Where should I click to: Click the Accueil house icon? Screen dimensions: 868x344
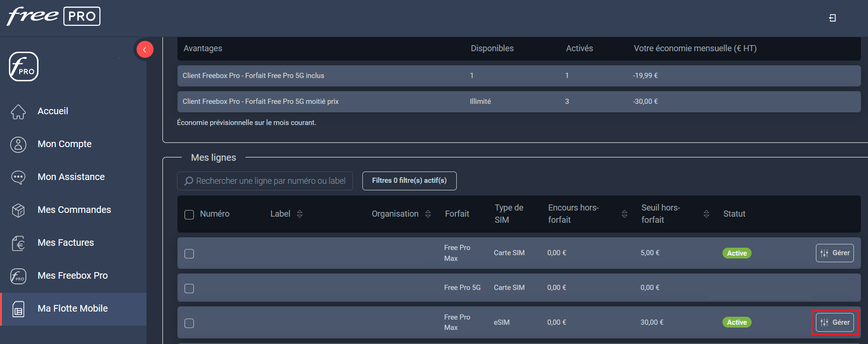click(18, 111)
